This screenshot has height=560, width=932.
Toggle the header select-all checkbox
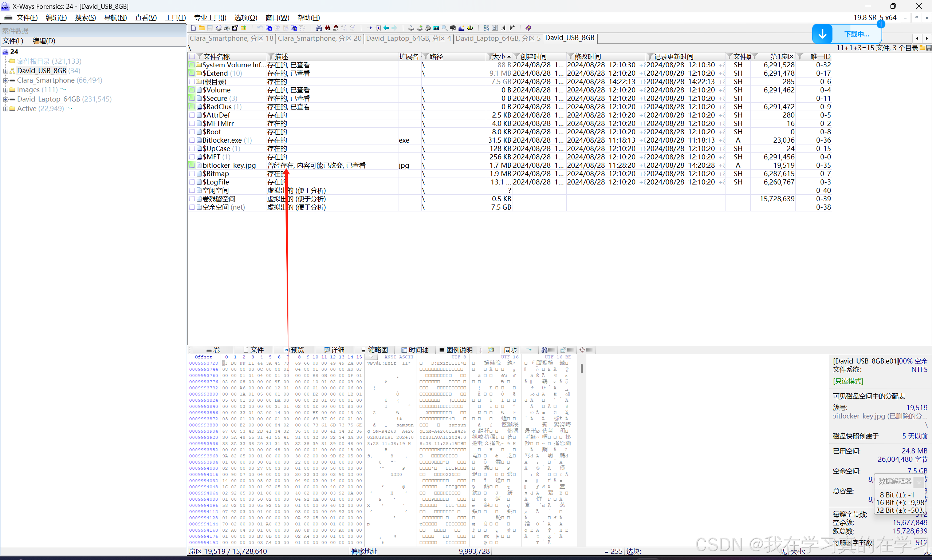[192, 57]
